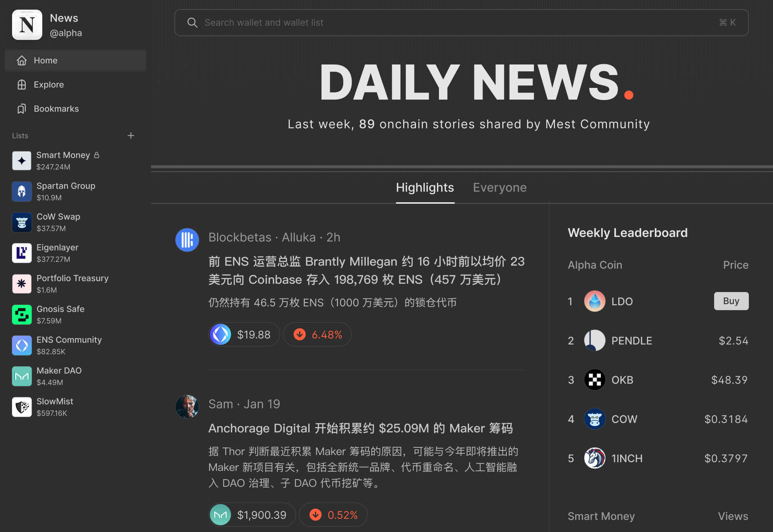Open the News profile avatar
The image size is (773, 532).
[27, 25]
